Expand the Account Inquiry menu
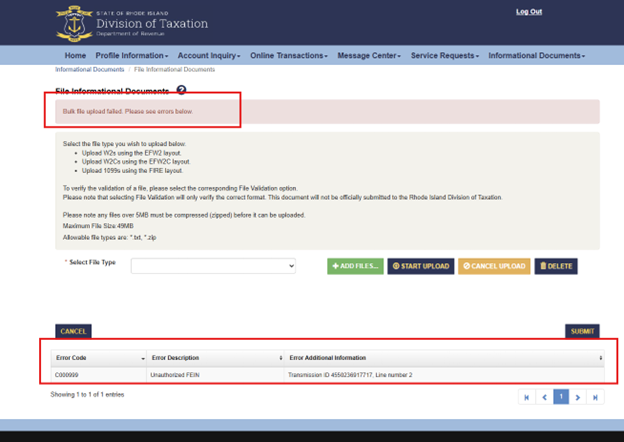Screen dimensions: 624x442 click(x=209, y=56)
